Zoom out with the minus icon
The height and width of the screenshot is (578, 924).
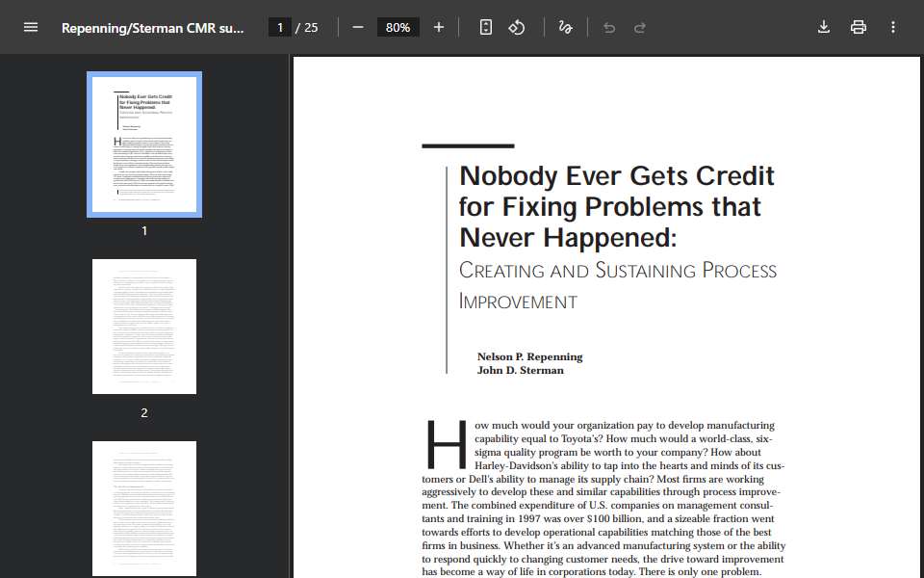(x=358, y=27)
